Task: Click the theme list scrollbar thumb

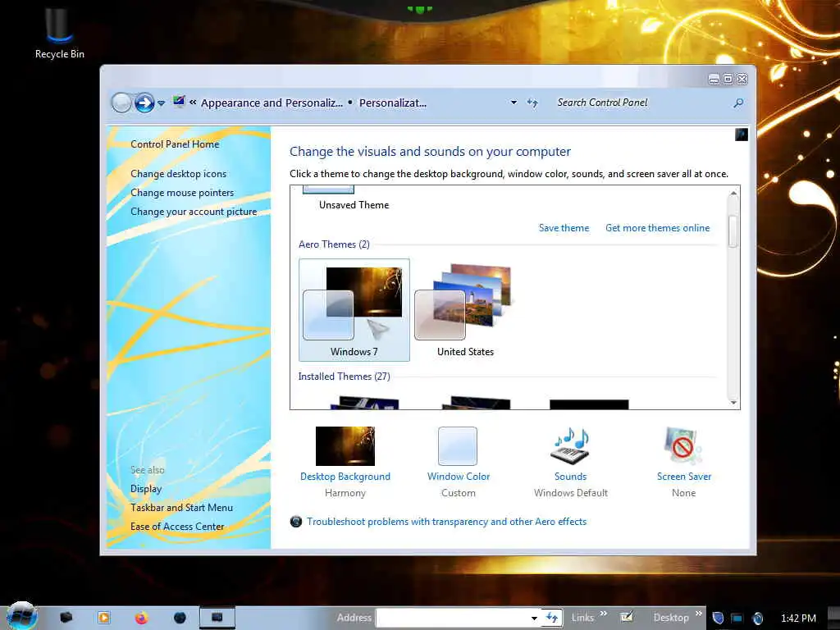Action: [x=733, y=231]
